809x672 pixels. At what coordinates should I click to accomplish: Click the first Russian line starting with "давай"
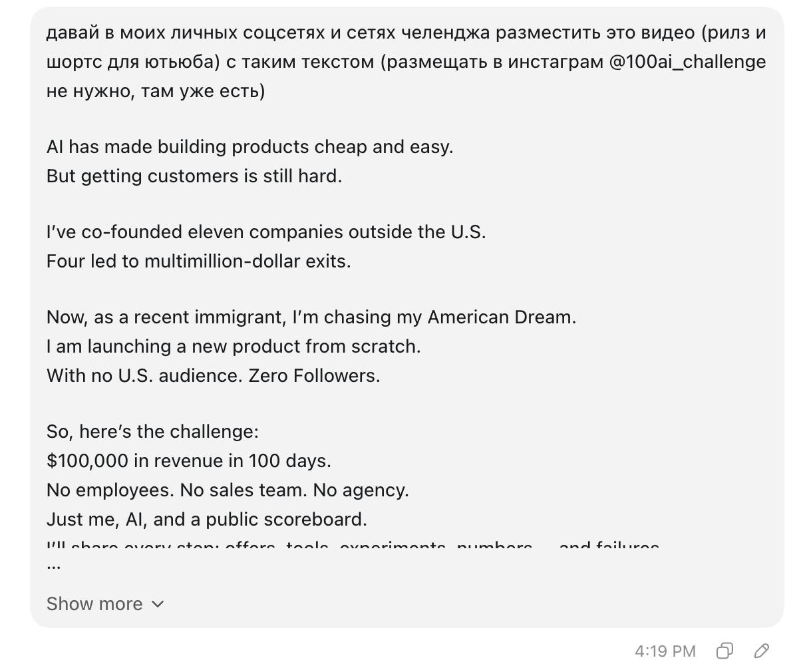[406, 33]
